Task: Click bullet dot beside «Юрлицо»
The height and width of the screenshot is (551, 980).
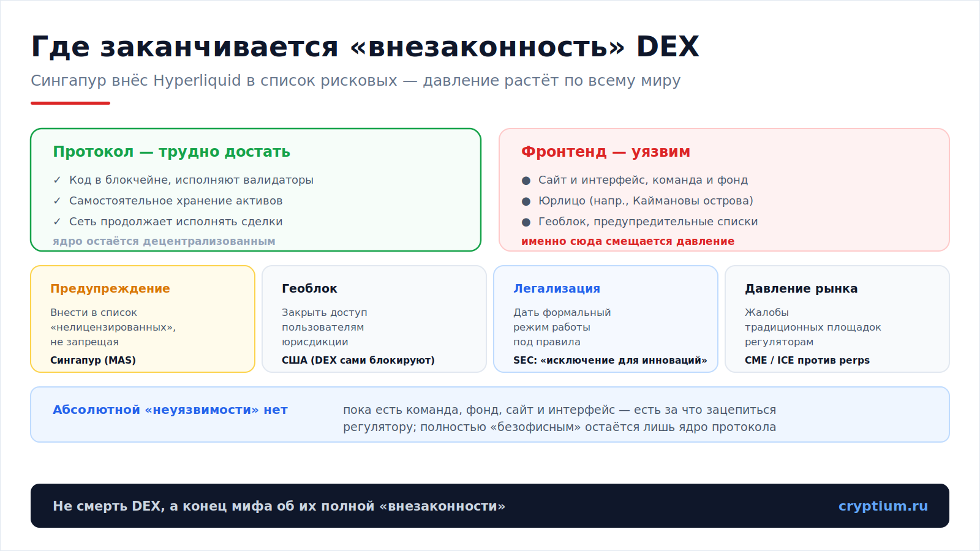Action: 526,201
